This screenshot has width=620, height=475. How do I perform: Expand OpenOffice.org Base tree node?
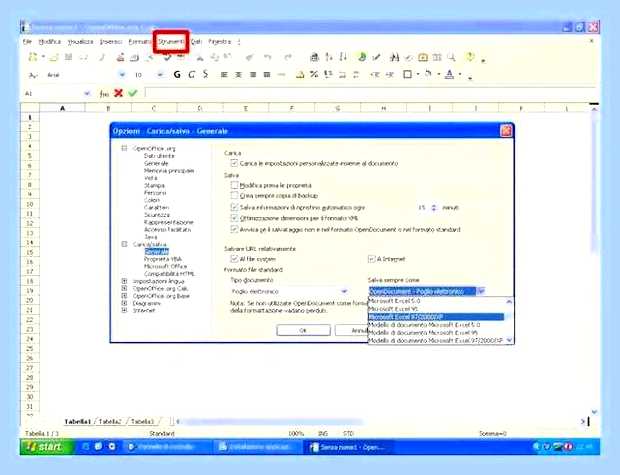point(125,296)
